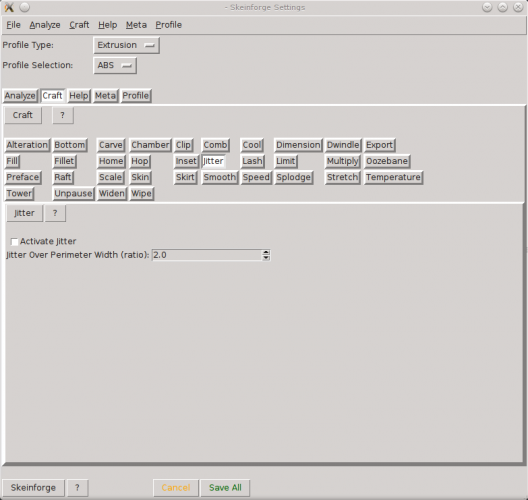Click the X window icon in title bar

click(x=9, y=7)
